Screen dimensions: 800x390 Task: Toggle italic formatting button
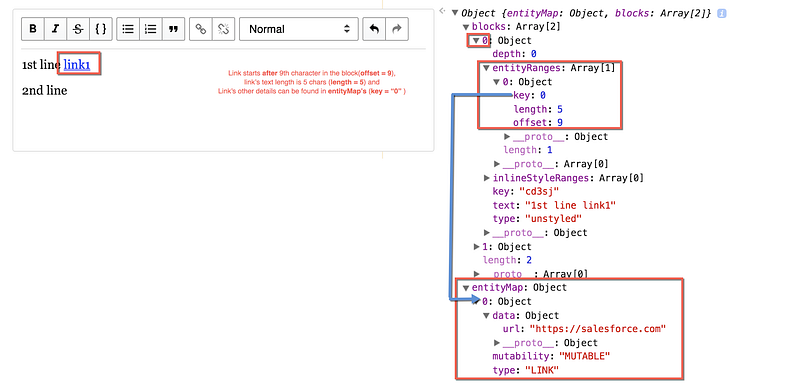pos(55,29)
